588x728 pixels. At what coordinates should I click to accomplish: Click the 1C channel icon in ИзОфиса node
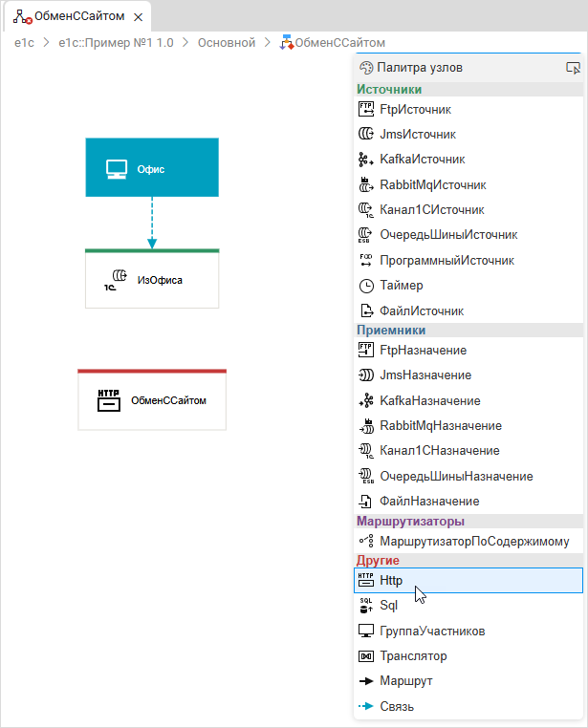click(115, 280)
